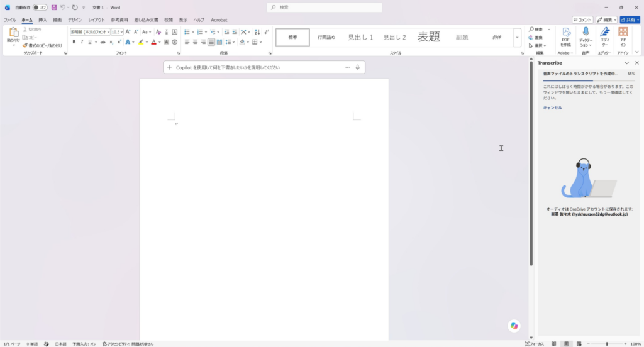Click the Superscript icon
The height and width of the screenshot is (347, 644).
tap(119, 42)
